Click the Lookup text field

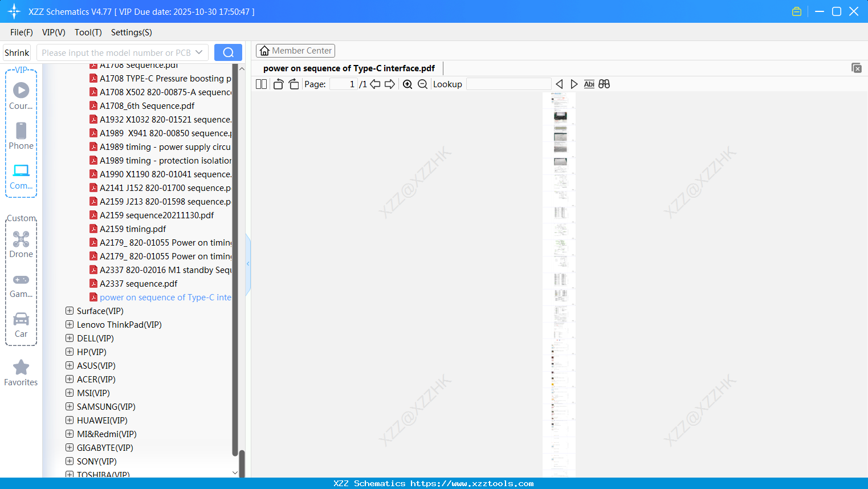[x=509, y=84]
